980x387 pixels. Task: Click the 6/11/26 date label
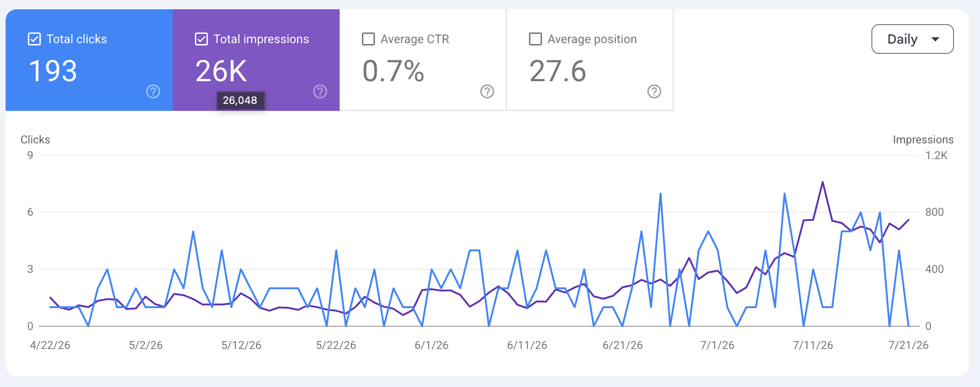(x=527, y=345)
